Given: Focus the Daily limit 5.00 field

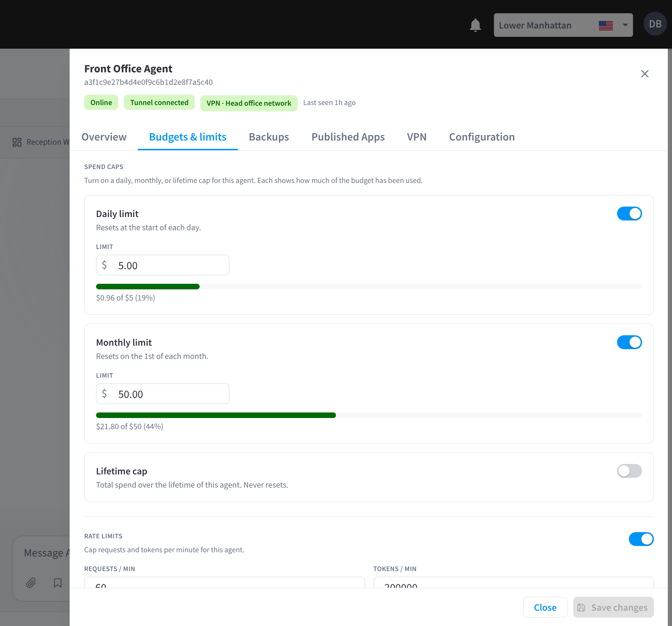Looking at the screenshot, I should point(163,265).
